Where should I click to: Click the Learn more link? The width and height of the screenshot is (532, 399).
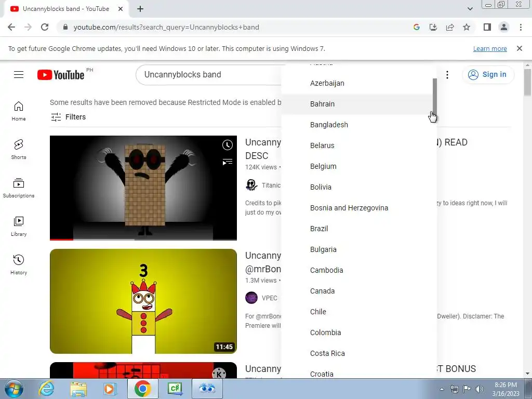click(490, 48)
